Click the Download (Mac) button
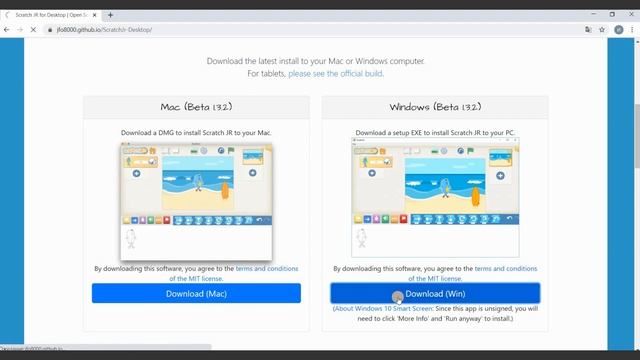This screenshot has width=640, height=360. pyautogui.click(x=196, y=293)
